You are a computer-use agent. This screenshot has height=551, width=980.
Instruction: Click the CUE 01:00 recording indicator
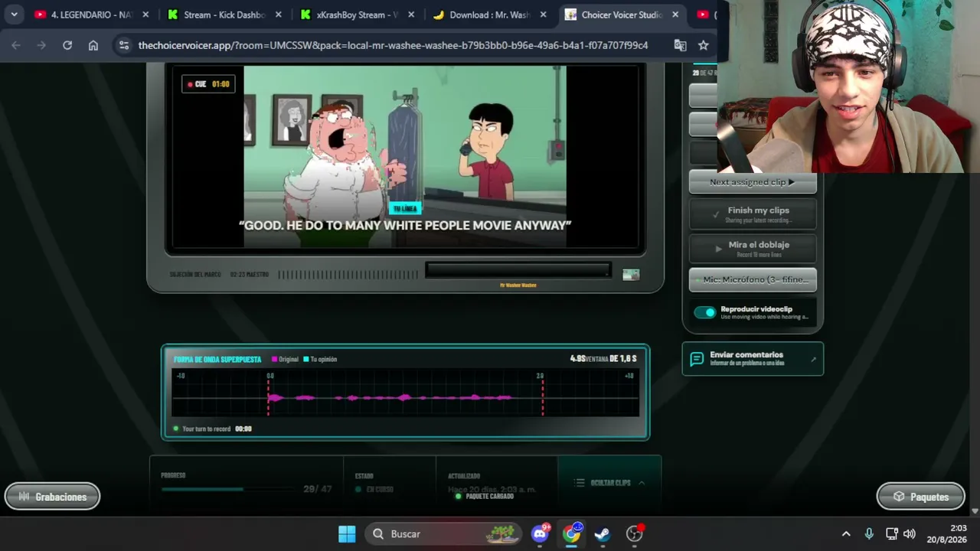click(208, 84)
